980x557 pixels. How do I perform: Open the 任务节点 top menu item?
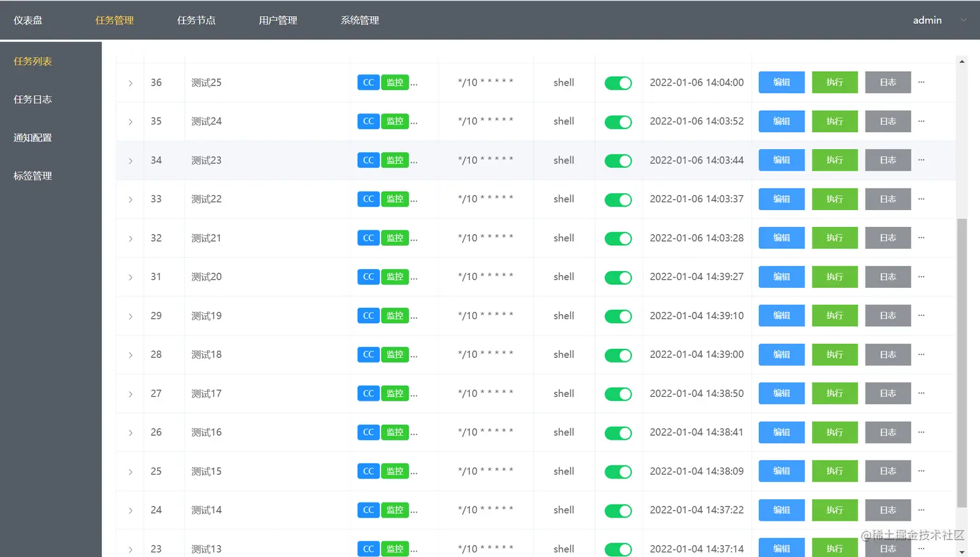tap(196, 20)
